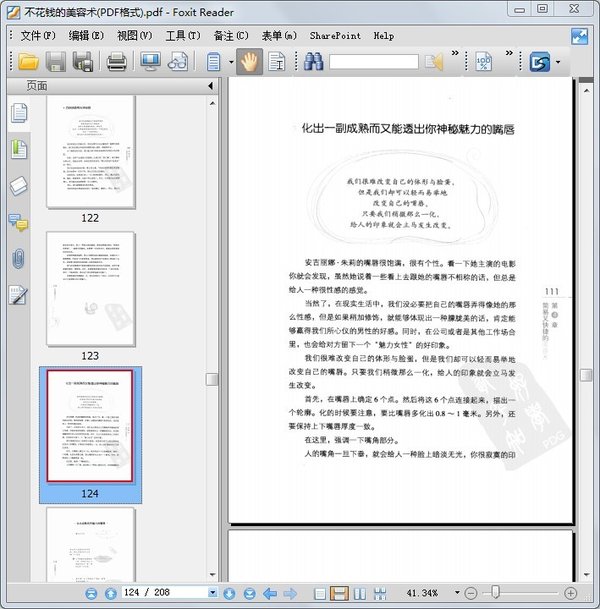The image size is (600, 609).
Task: Click the glasses reading mode icon
Action: click(x=178, y=61)
